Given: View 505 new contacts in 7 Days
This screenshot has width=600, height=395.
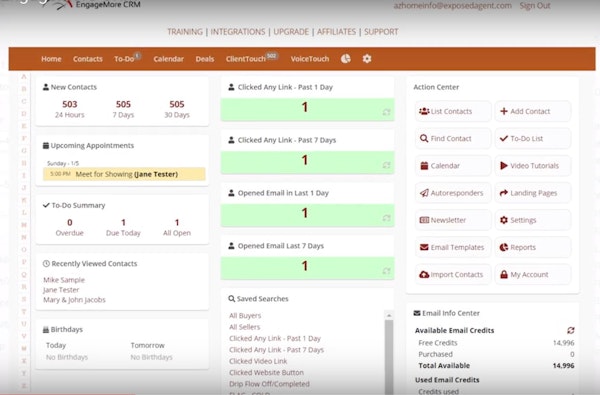Looking at the screenshot, I should click(123, 104).
